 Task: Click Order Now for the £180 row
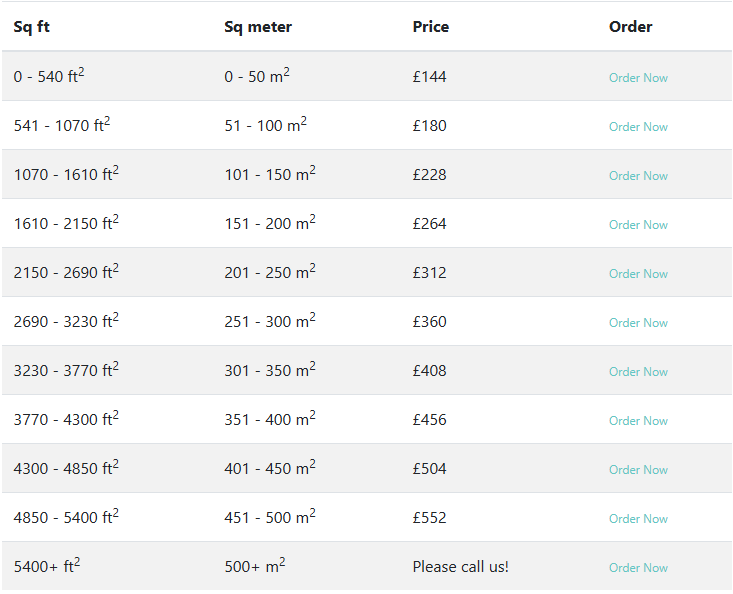638,127
